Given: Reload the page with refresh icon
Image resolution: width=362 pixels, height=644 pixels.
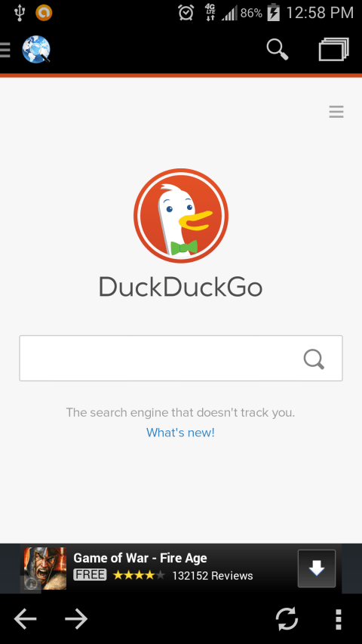Looking at the screenshot, I should pos(287,618).
